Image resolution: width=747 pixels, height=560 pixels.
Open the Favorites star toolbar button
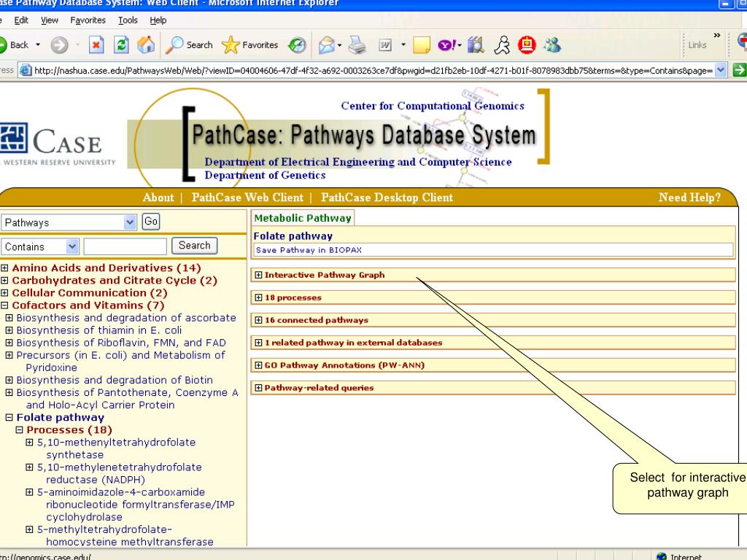pyautogui.click(x=250, y=44)
